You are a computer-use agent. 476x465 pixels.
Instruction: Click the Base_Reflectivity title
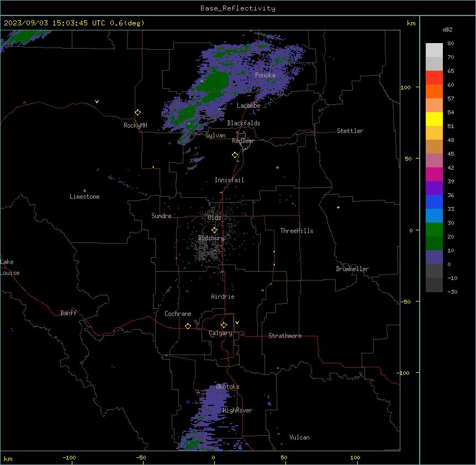click(238, 8)
